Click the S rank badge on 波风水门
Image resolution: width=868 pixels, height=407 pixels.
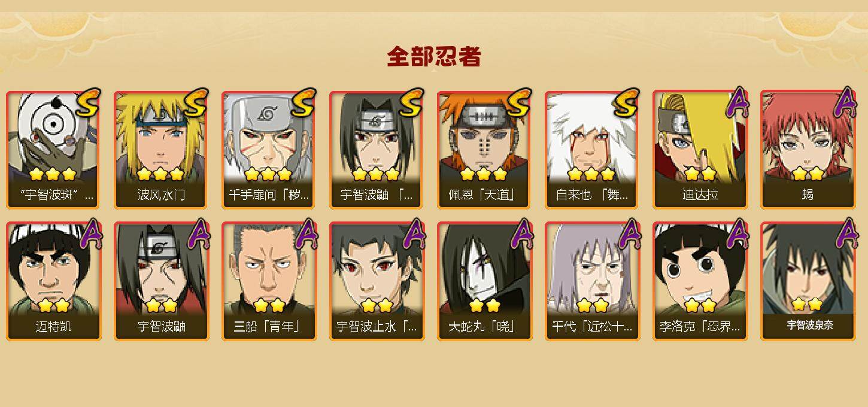[195, 103]
